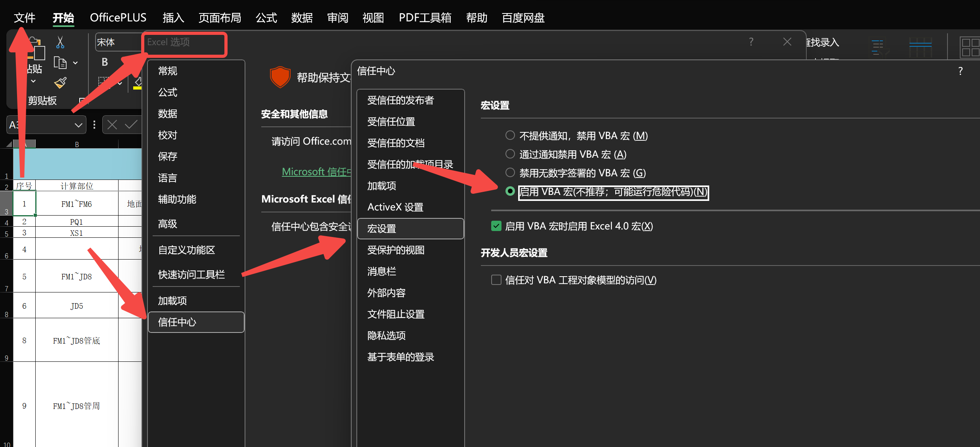Image resolution: width=980 pixels, height=447 pixels.
Task: Select 高级 in Excel Options sidebar
Action: pos(196,224)
